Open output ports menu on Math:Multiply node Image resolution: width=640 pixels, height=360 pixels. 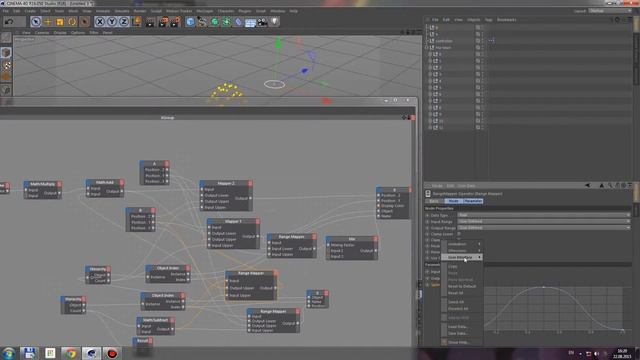pyautogui.click(x=59, y=184)
